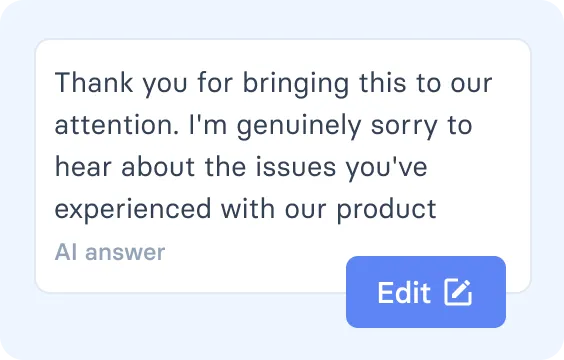564x360 pixels.
Task: Click the word "bringing" in the answer
Action: click(x=296, y=84)
